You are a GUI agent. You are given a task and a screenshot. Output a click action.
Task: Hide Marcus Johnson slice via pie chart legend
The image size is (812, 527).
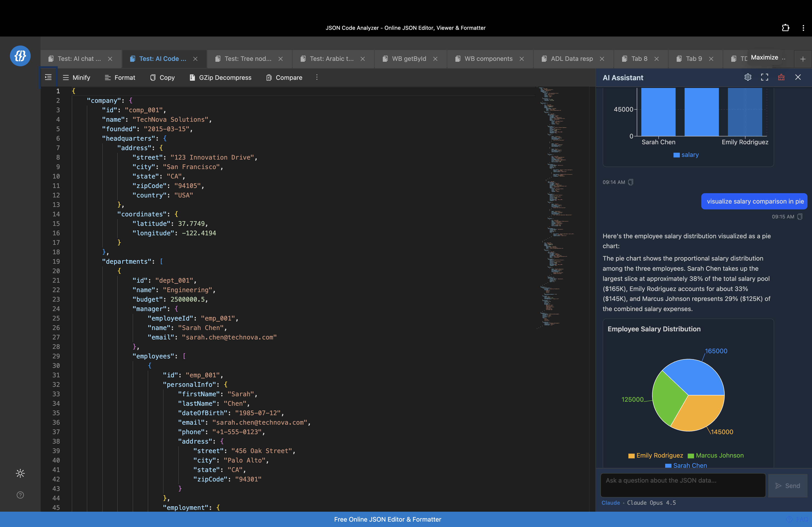(715, 455)
